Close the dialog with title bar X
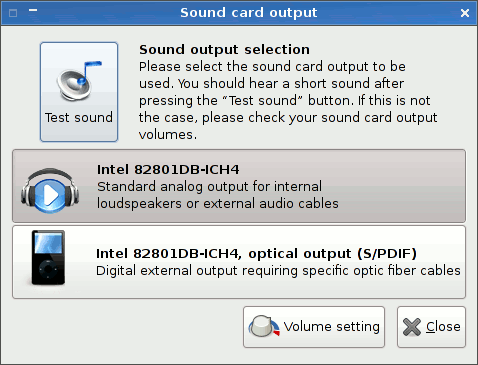 click(x=465, y=13)
